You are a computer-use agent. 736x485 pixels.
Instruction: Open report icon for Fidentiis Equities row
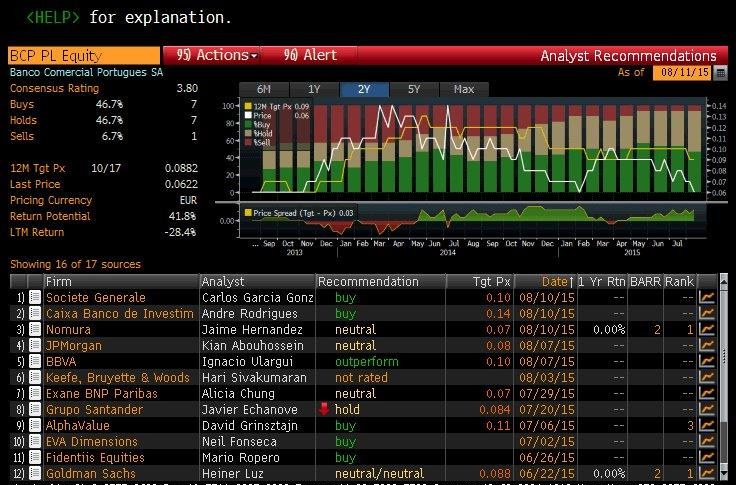pyautogui.click(x=35, y=457)
